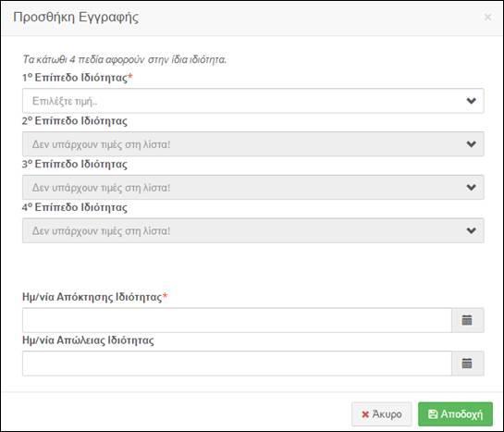Click the 'Ημ/νία Απώλειας Ιδιότητας' label text
The height and width of the screenshot is (432, 504).
(88, 340)
